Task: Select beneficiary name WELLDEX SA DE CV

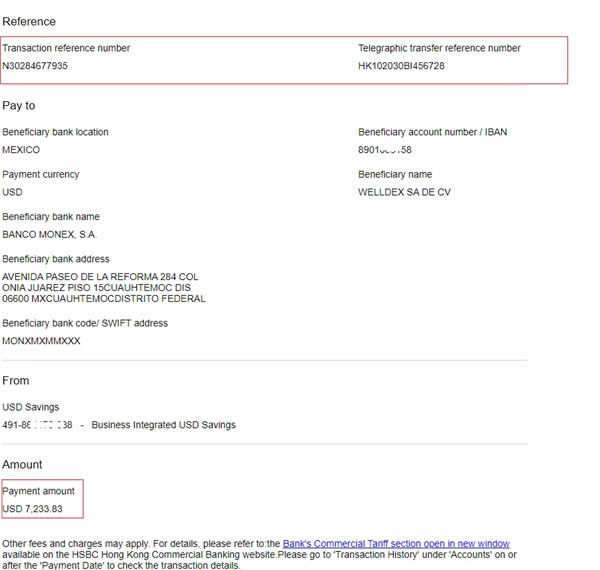Action: click(x=404, y=192)
